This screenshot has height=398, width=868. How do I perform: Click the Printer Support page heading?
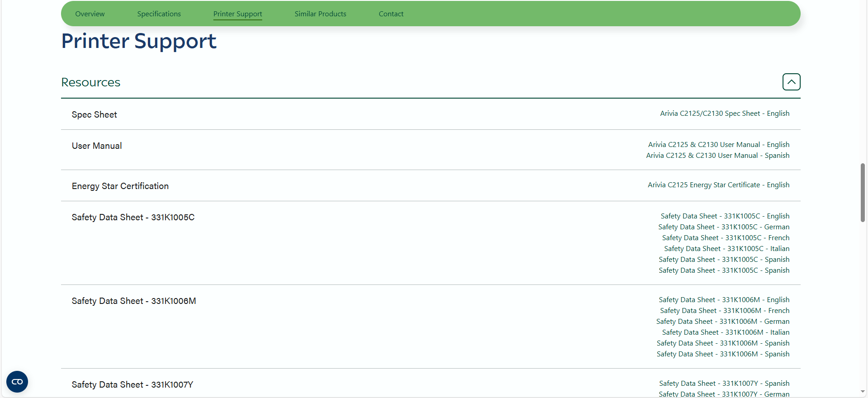click(x=139, y=41)
